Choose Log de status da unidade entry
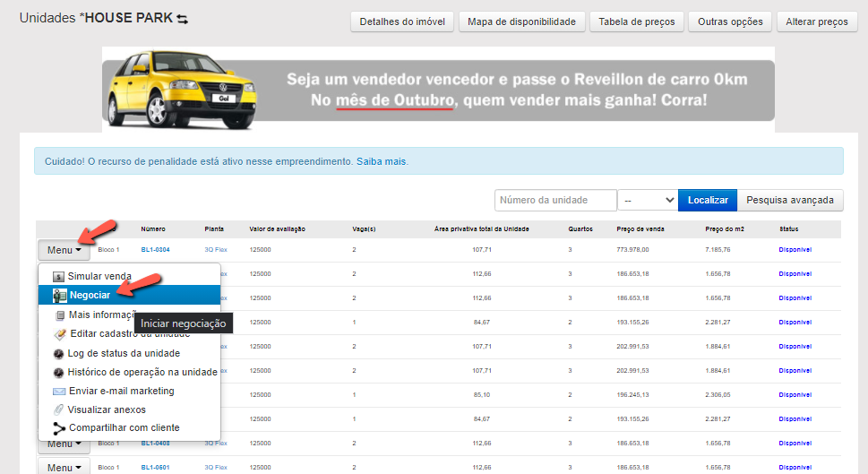Image resolution: width=868 pixels, height=474 pixels. coord(124,353)
